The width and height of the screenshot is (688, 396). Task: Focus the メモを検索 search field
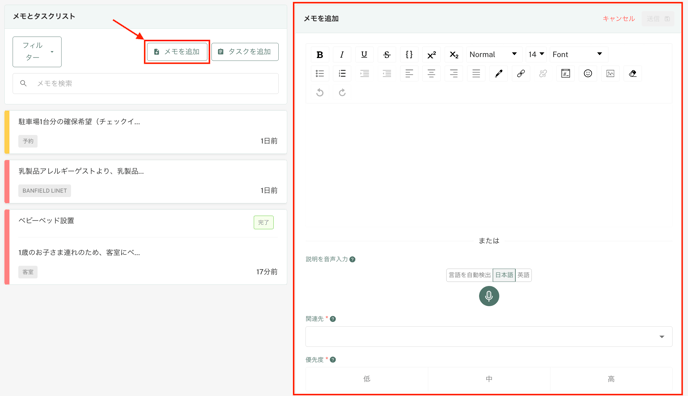[146, 83]
